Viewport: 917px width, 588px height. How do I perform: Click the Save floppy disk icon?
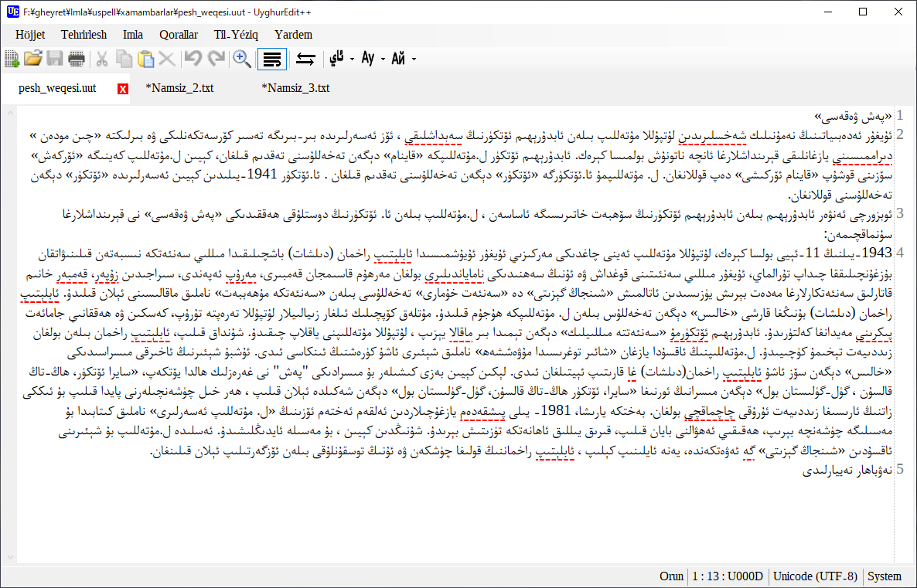(x=54, y=59)
